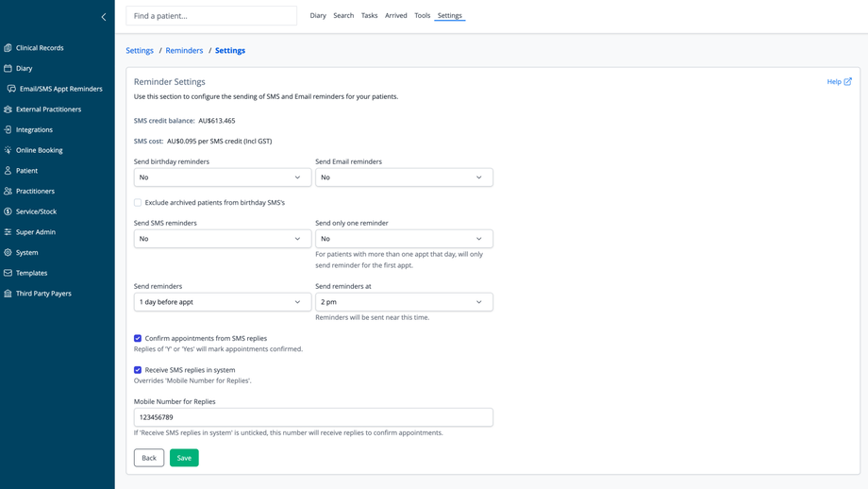Uncheck Confirm appointments from SMS replies
The height and width of the screenshot is (489, 868).
[x=138, y=338]
